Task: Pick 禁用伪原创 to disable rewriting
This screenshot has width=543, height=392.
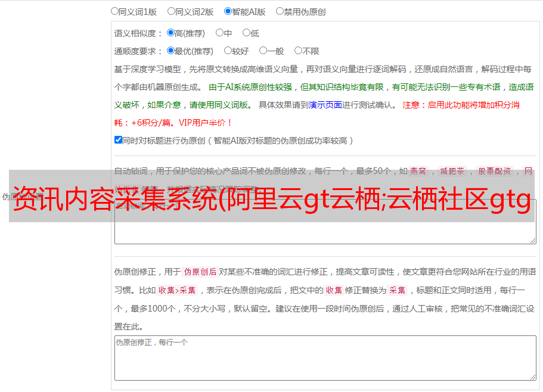Action: pyautogui.click(x=280, y=11)
